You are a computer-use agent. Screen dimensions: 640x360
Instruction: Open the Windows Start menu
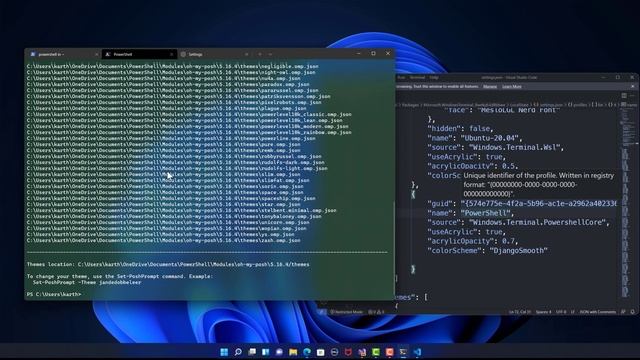click(224, 352)
